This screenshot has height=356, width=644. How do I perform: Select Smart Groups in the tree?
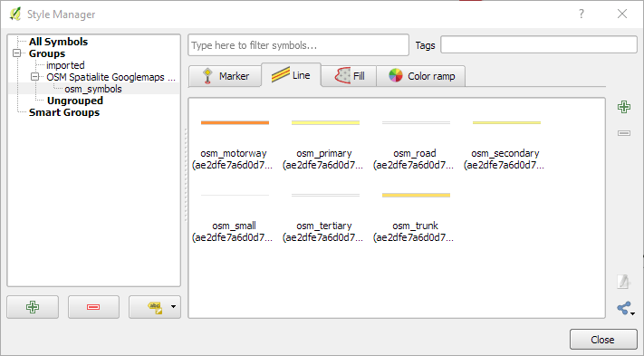coord(64,112)
